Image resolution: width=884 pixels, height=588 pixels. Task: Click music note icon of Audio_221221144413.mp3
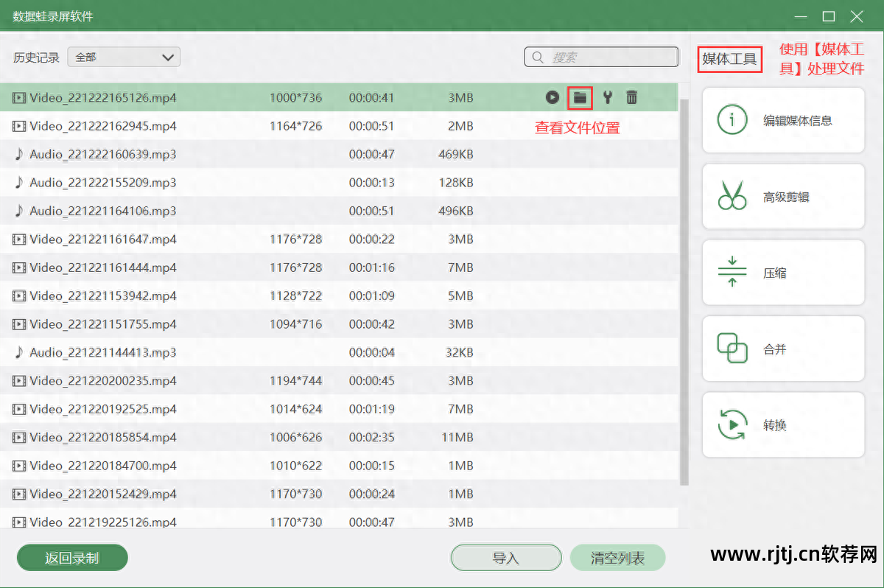(x=19, y=352)
